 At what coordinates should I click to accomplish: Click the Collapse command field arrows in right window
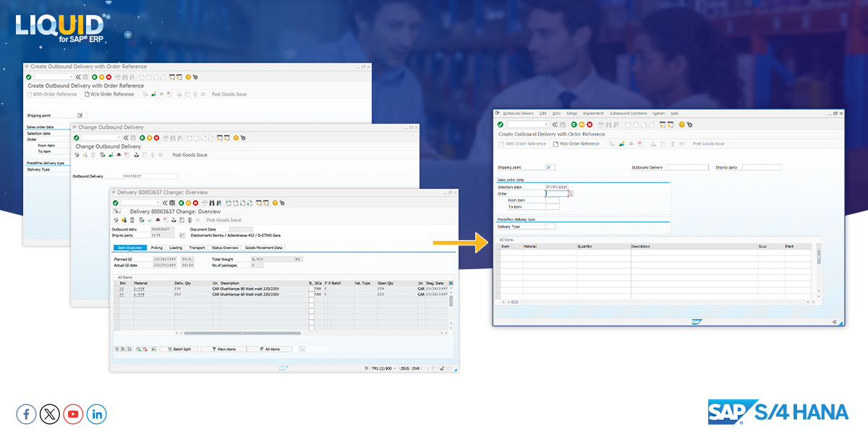[x=555, y=124]
